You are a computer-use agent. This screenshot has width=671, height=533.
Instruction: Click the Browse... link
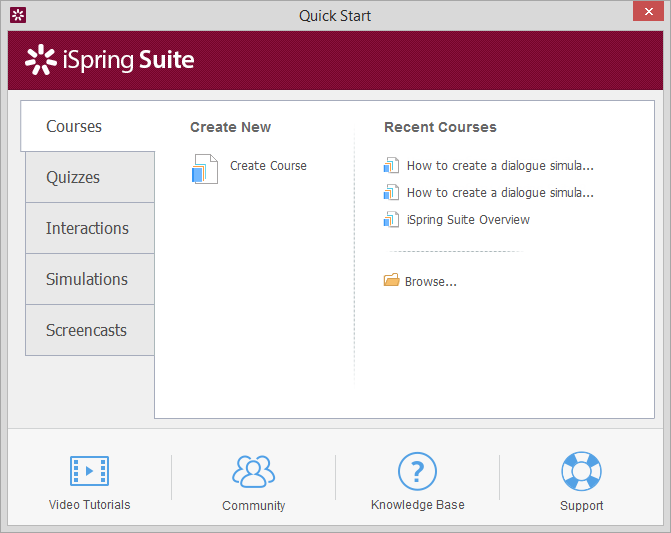pos(431,281)
